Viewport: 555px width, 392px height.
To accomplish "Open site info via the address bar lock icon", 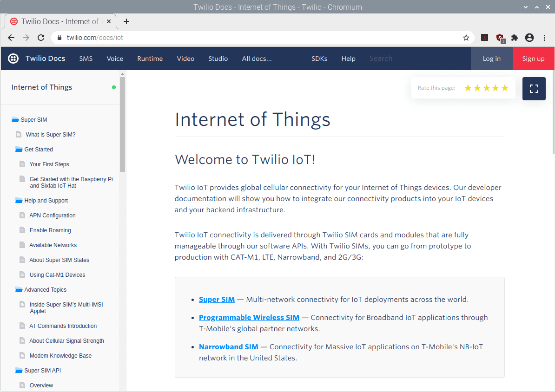I will coord(59,38).
